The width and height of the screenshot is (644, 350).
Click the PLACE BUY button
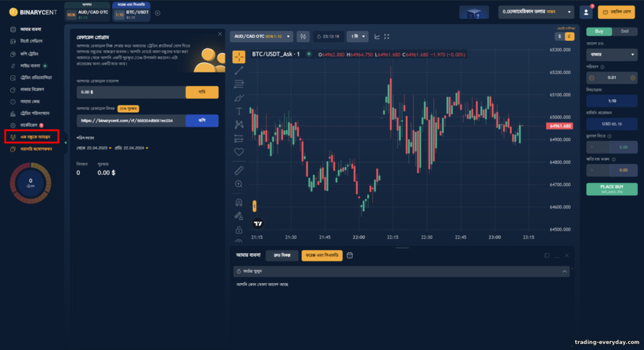[612, 189]
